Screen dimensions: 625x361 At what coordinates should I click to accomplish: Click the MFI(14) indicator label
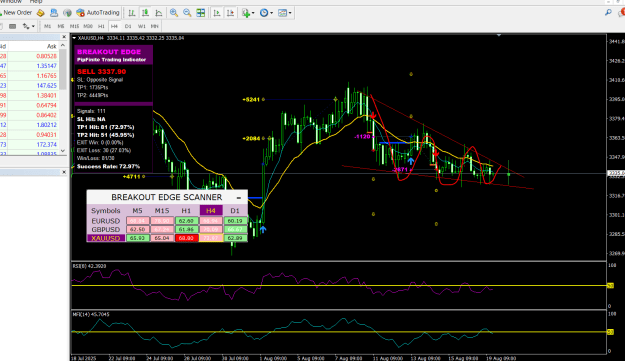(91, 314)
